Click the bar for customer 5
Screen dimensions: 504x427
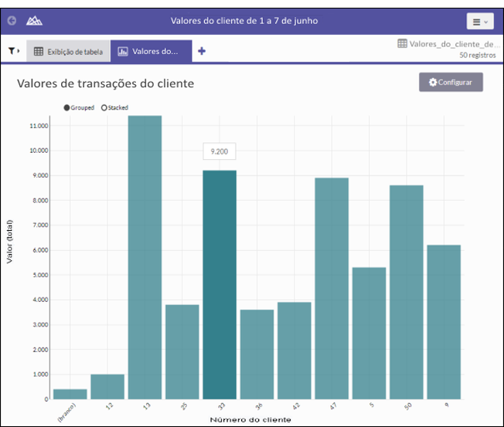(x=369, y=333)
